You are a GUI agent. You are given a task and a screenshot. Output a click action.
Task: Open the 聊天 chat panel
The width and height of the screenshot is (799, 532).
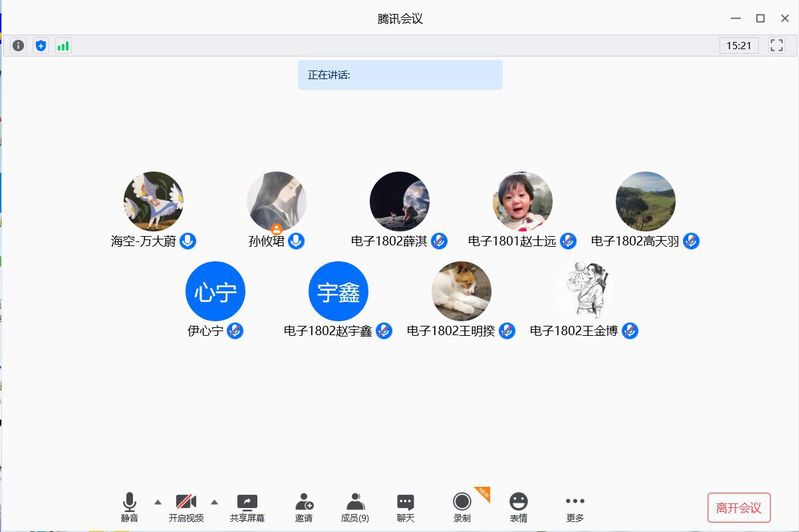pyautogui.click(x=406, y=507)
